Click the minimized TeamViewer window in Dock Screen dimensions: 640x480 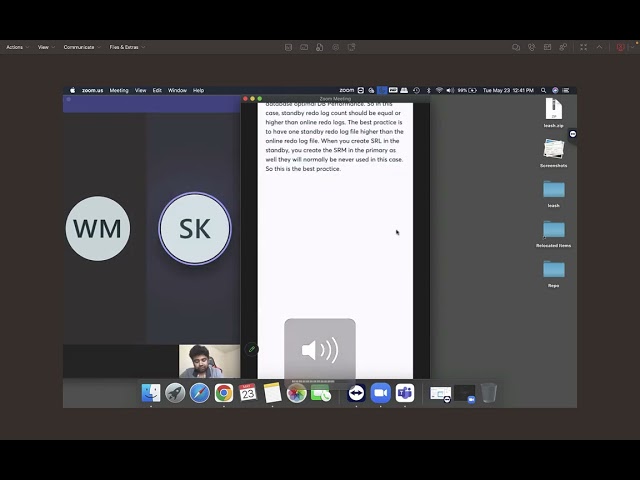[x=440, y=394]
